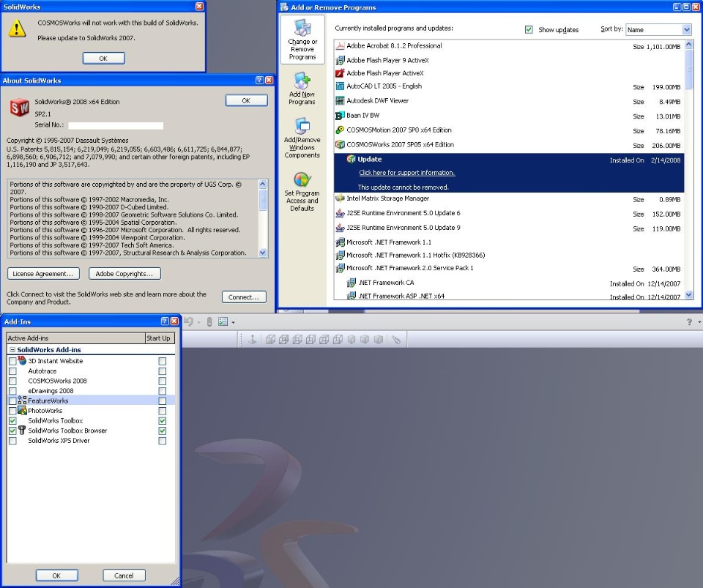Open the License Agreement button
Image resolution: width=703 pixels, height=588 pixels.
43,273
